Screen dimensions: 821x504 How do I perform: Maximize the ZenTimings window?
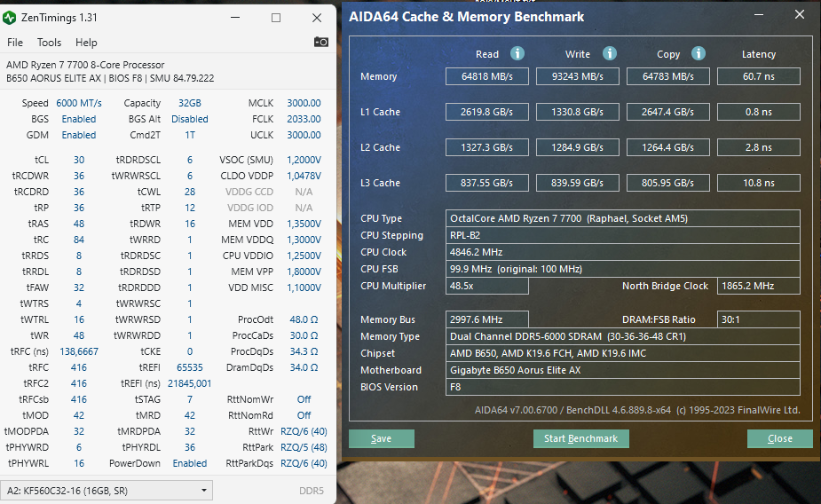[x=276, y=17]
